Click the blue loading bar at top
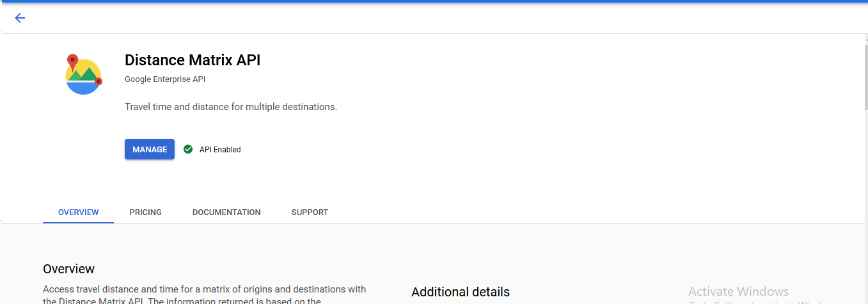868x304 pixels. (x=434, y=1)
